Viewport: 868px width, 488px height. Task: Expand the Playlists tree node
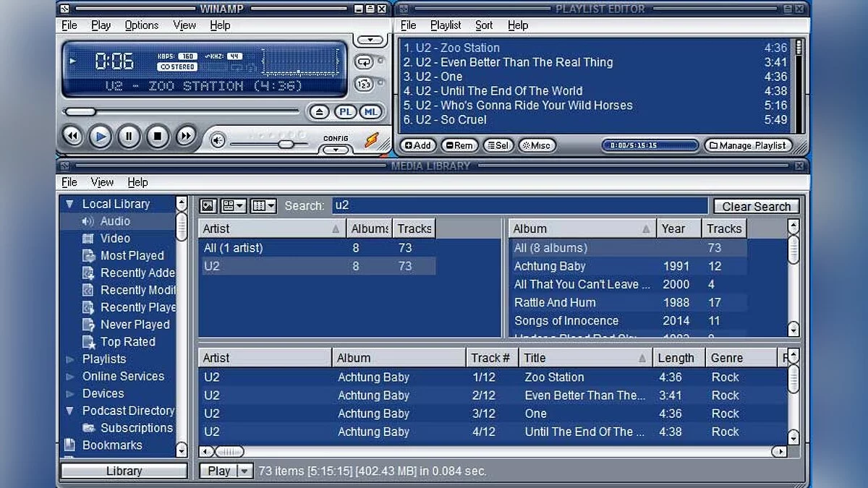point(70,359)
